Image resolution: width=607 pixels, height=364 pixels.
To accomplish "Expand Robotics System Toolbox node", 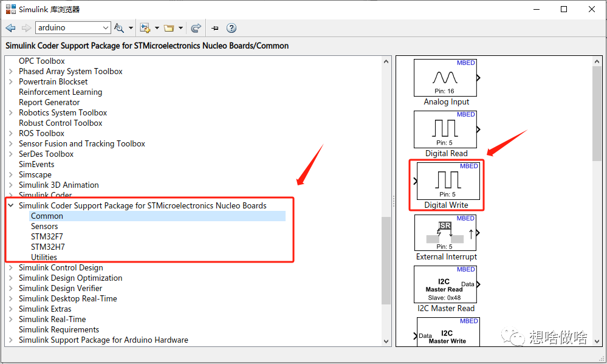I will coord(11,112).
